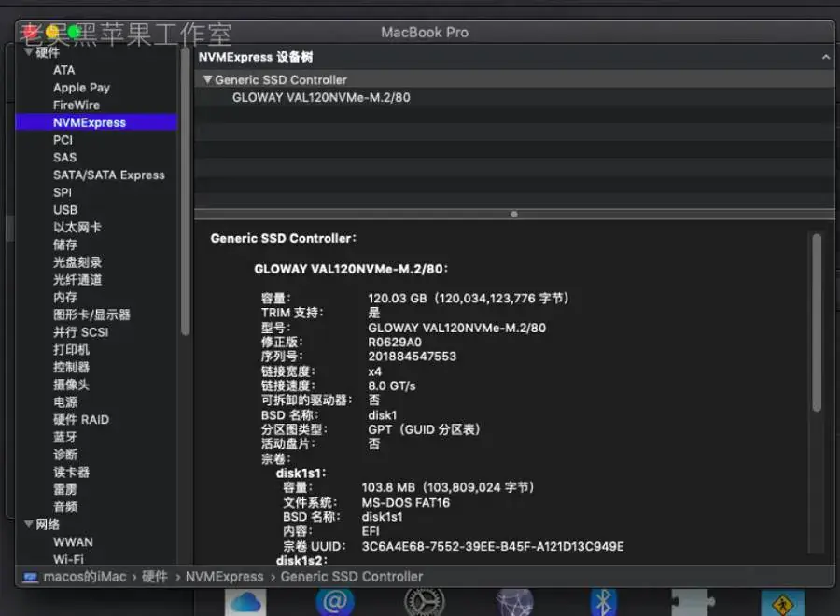Screen dimensions: 840x616
Task: Collapse the 硬件 hardware section triangle
Action: pos(29,52)
